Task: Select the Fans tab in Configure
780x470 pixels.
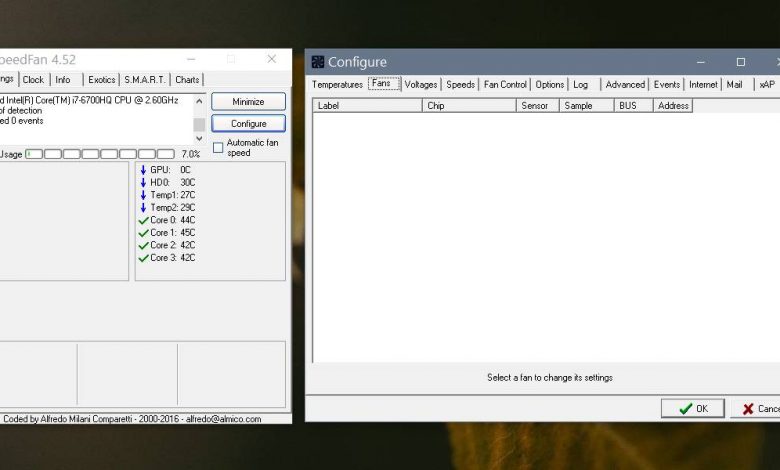Action: (384, 84)
